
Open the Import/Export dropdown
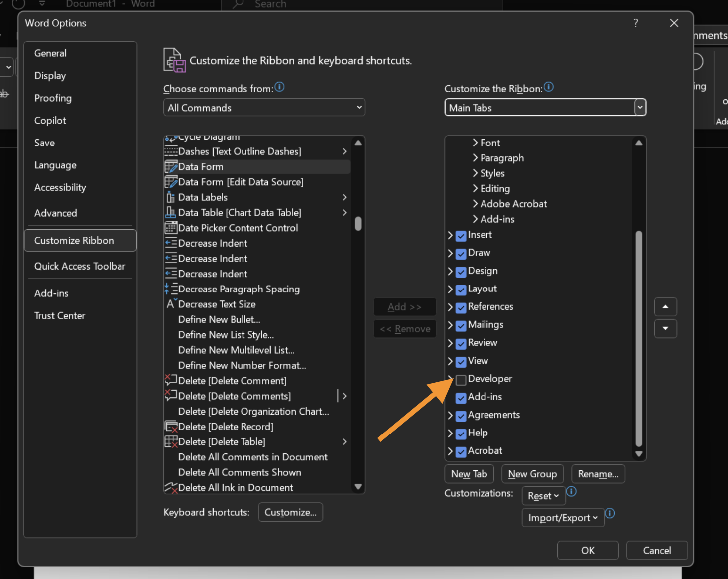click(x=563, y=518)
